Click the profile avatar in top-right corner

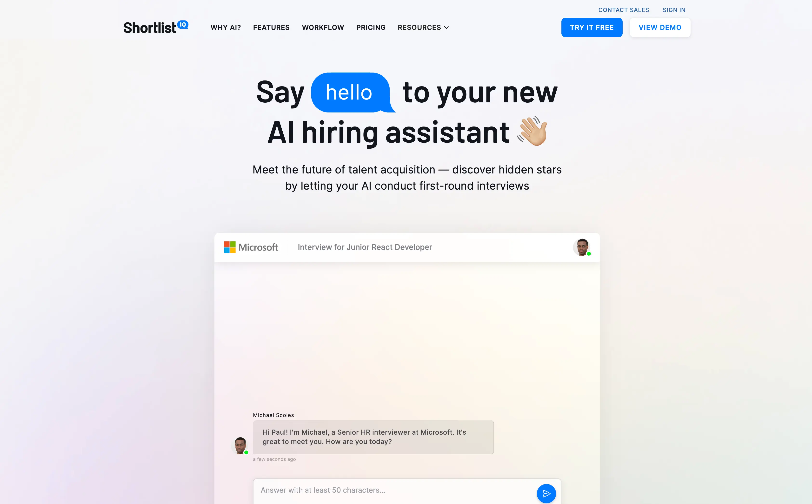(582, 247)
